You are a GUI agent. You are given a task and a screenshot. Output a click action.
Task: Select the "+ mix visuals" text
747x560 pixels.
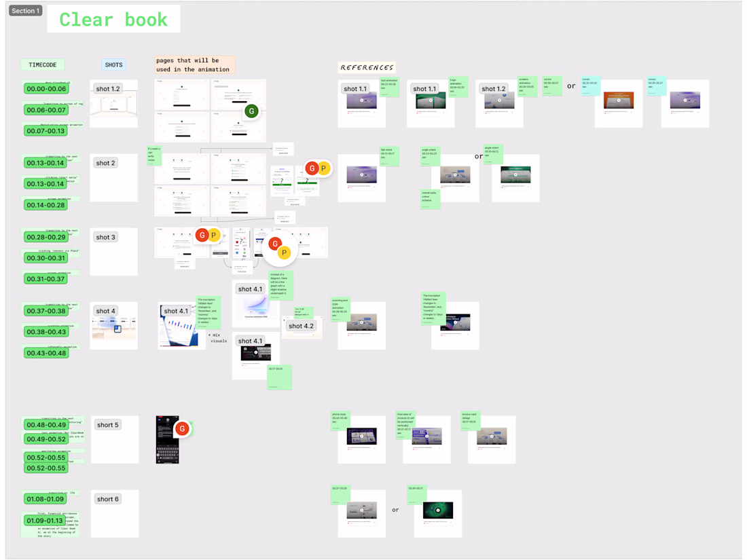[x=218, y=338]
